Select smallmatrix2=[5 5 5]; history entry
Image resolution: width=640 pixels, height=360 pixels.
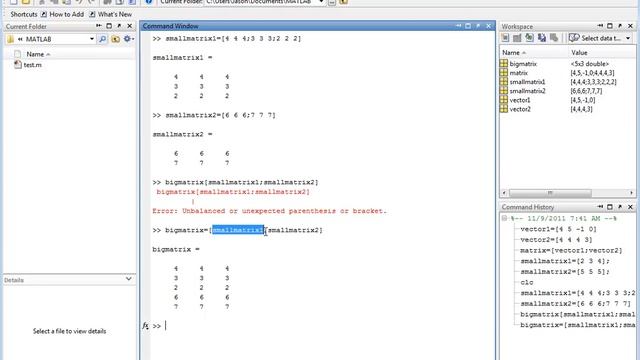coord(564,271)
